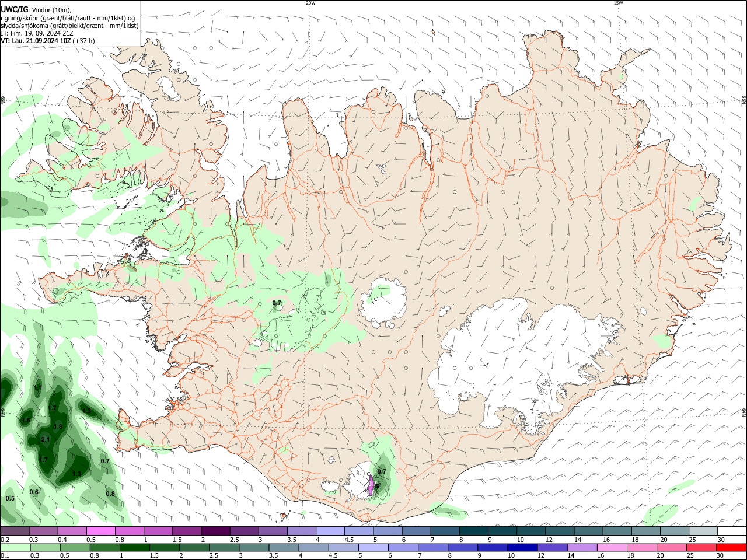Click the slydda/snjókoma legend description line
The image size is (747, 560).
[x=69, y=26]
